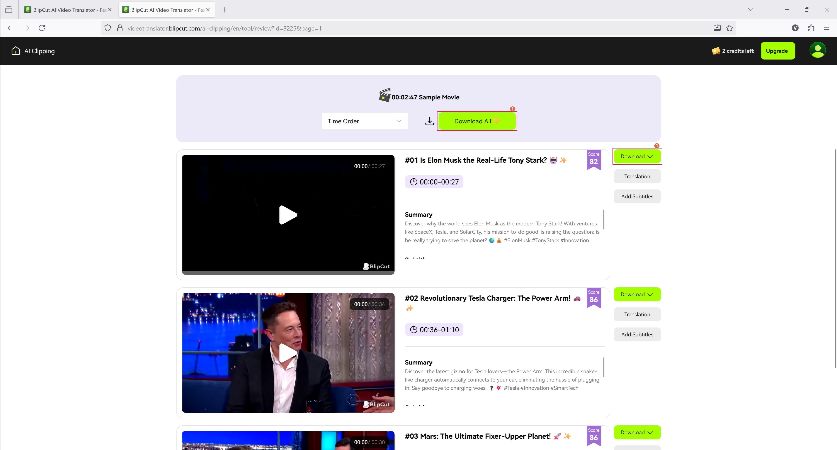
Task: Click title '#02 Revolutionary Tesla Charger: The Power Arm!'
Action: coord(487,298)
